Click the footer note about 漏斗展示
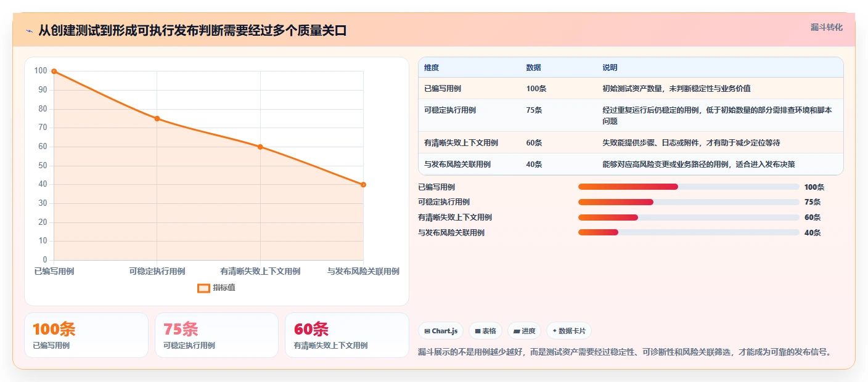 tap(625, 352)
